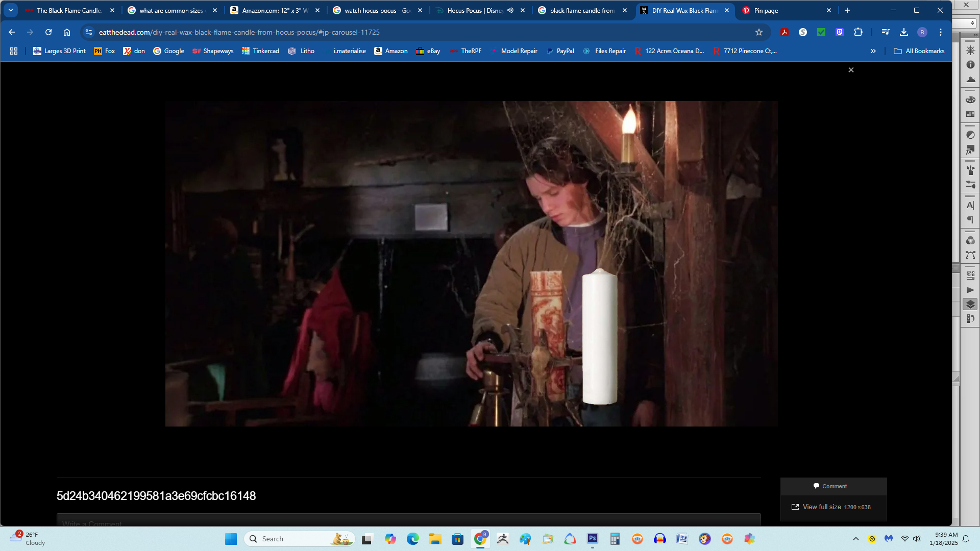This screenshot has width=980, height=551.
Task: Switch to The Black Flame Candle tab
Action: pos(69,10)
